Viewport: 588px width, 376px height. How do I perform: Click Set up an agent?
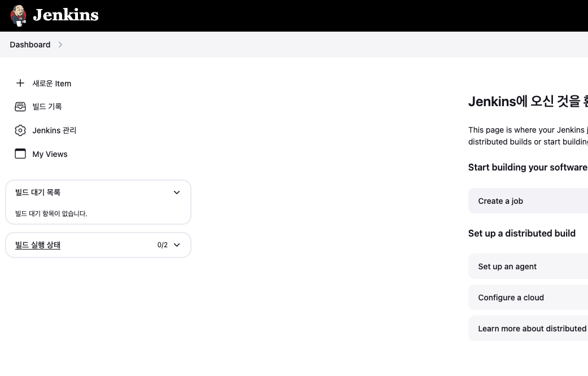click(x=528, y=266)
